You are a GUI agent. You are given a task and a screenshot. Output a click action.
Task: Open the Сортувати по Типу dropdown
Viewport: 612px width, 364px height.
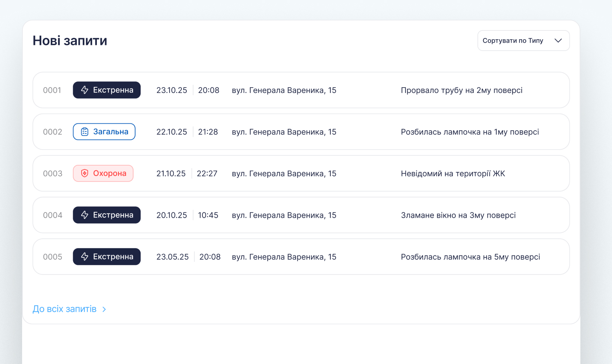click(x=523, y=40)
